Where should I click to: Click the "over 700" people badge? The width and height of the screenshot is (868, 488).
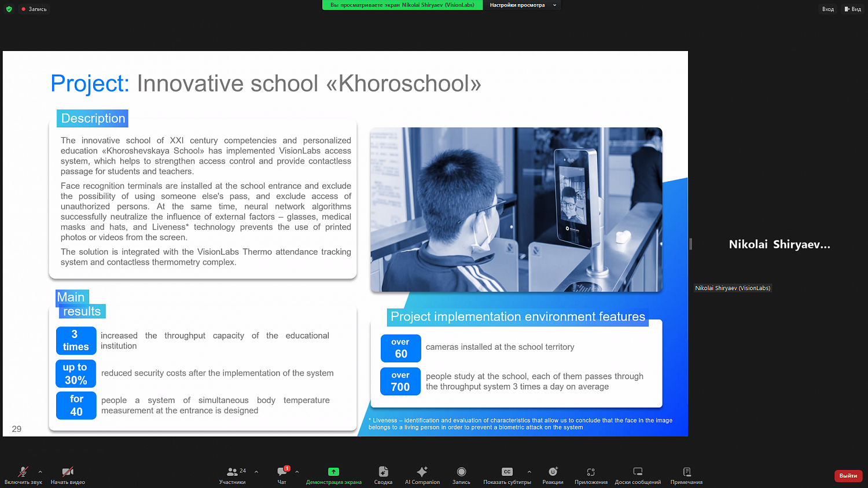(x=400, y=381)
